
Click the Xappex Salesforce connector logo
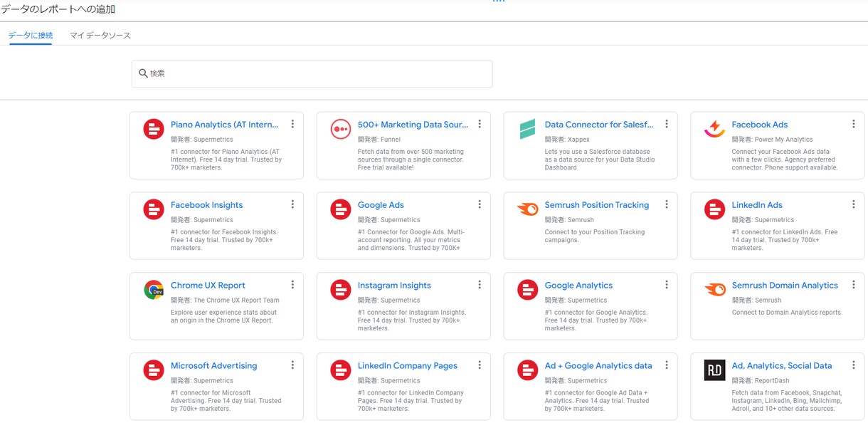[527, 129]
